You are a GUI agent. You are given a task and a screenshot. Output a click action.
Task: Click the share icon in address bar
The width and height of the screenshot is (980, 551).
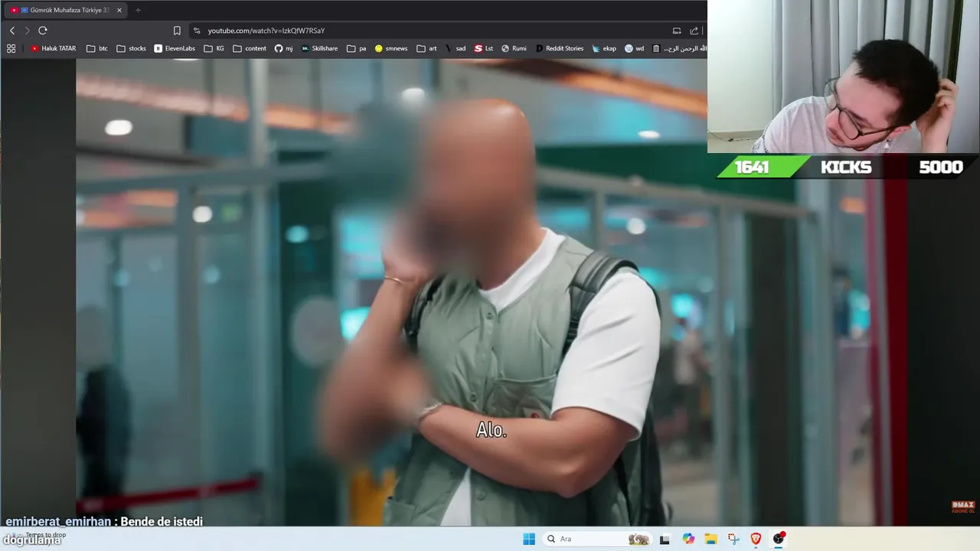694,31
